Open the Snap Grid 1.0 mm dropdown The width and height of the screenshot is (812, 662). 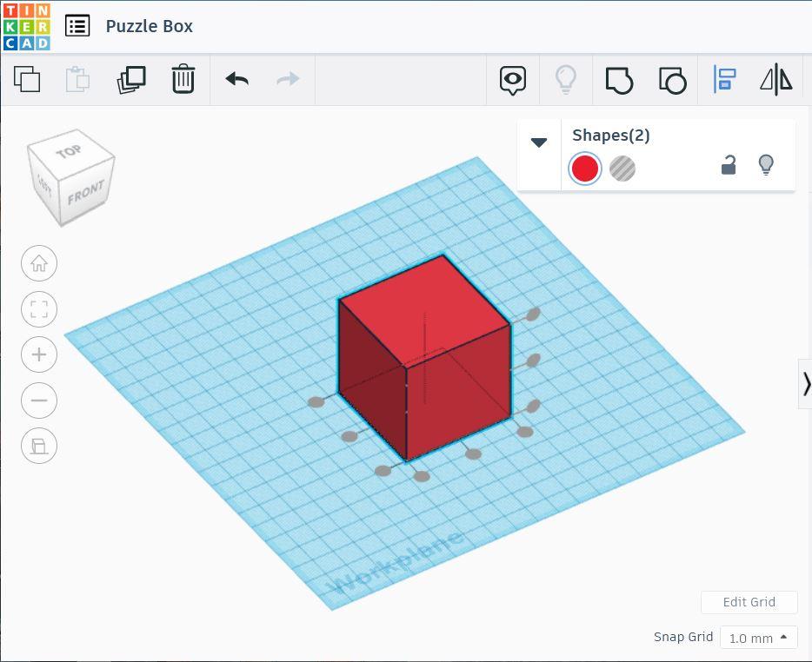pos(759,638)
